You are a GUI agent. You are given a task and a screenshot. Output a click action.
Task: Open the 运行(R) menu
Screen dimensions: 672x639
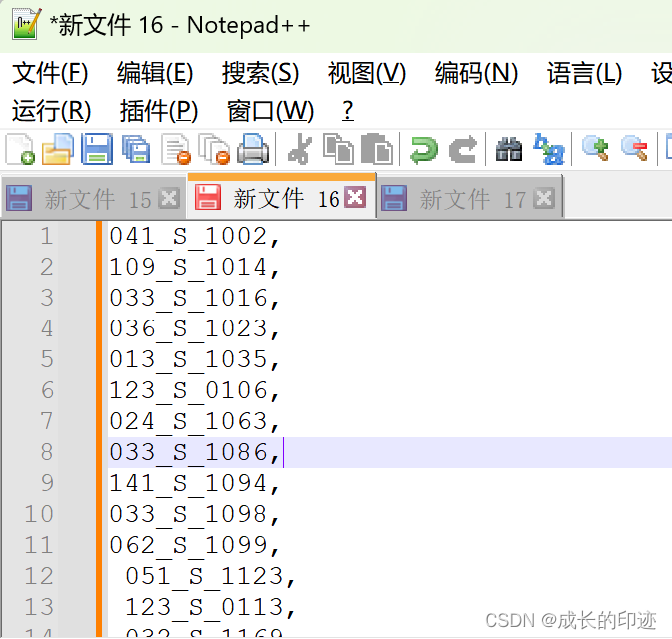click(52, 111)
